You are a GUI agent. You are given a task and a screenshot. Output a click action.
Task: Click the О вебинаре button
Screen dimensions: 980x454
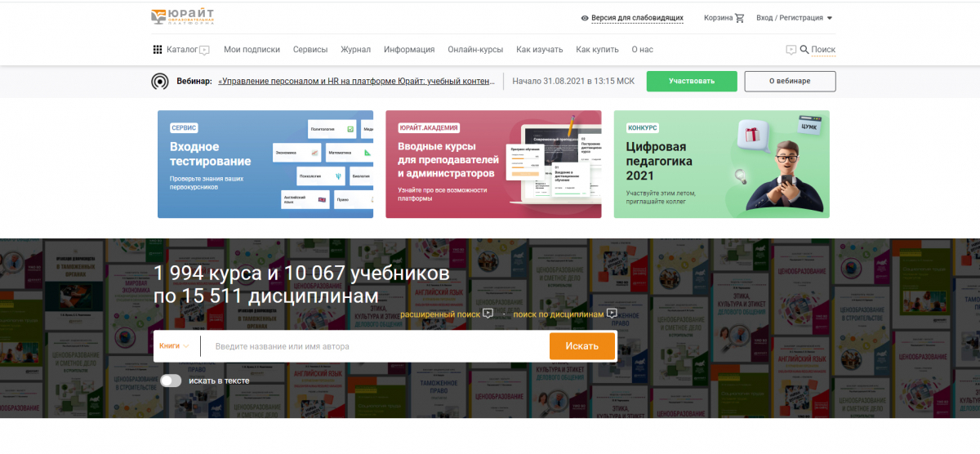pos(790,82)
